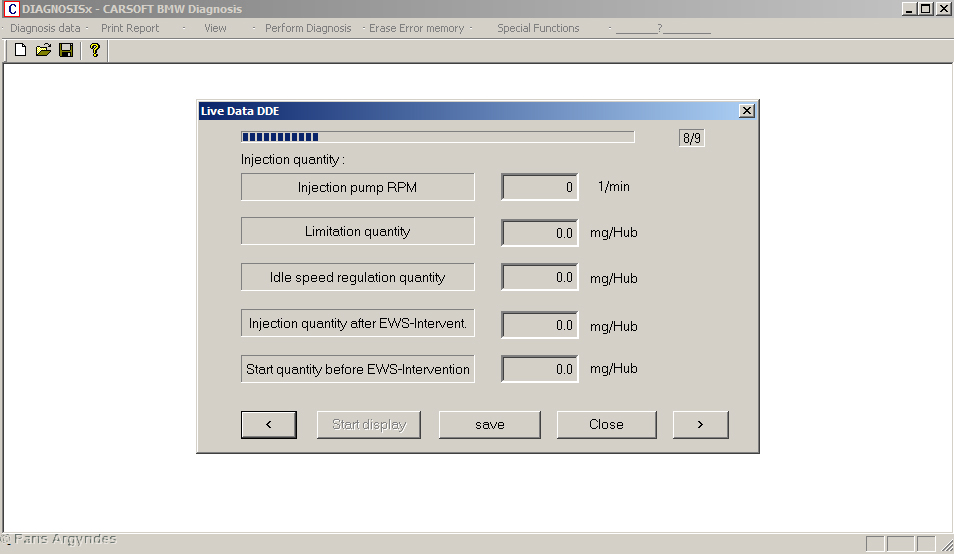The height and width of the screenshot is (554, 954).
Task: Click the Close button in dialog
Action: point(607,424)
